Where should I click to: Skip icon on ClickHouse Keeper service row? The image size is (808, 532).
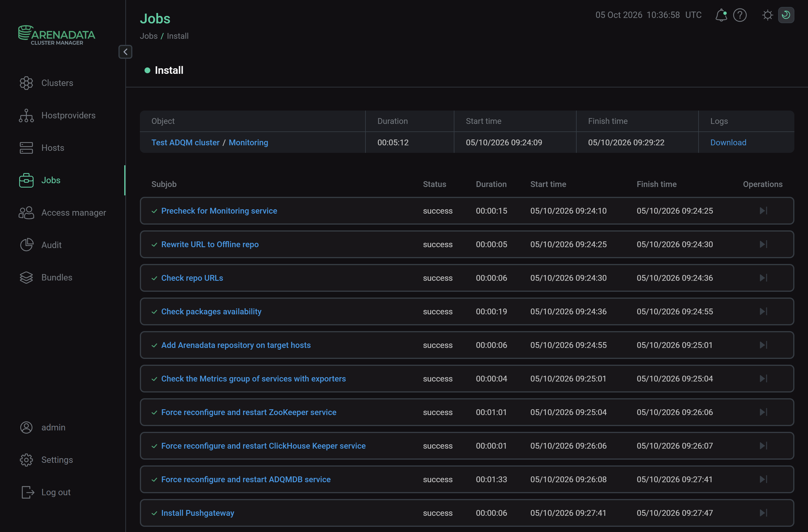coord(763,446)
